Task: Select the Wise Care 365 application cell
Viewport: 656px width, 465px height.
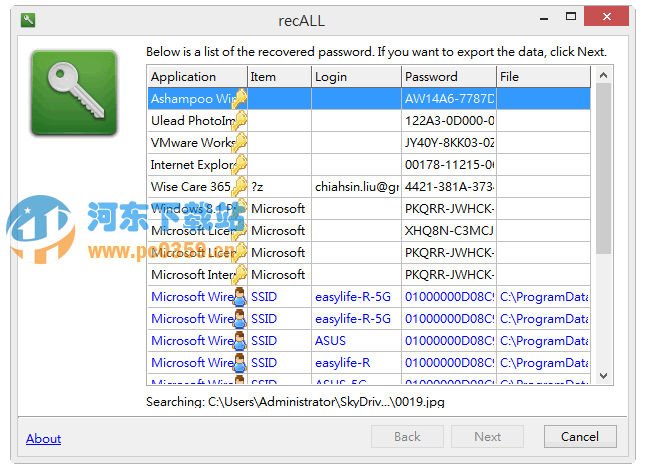Action: 197,187
